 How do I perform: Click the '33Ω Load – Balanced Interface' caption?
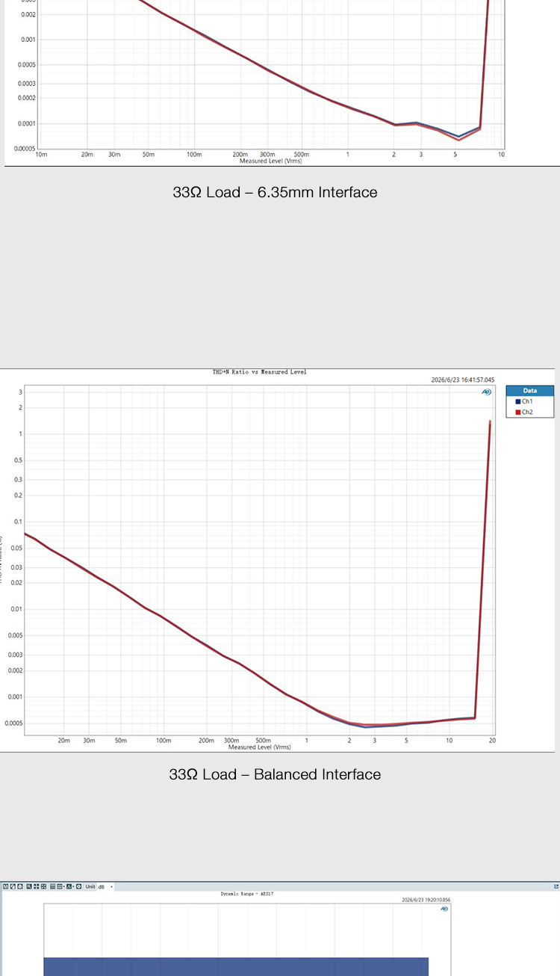(275, 774)
